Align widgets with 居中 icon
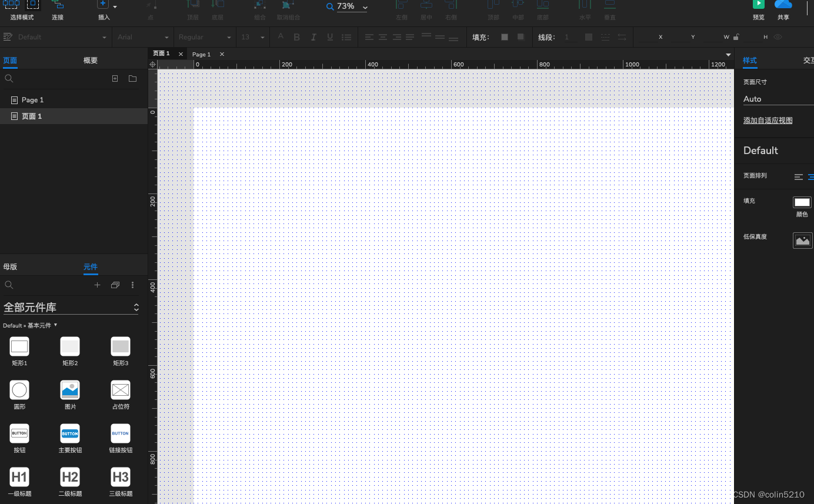814x504 pixels. pyautogui.click(x=426, y=5)
